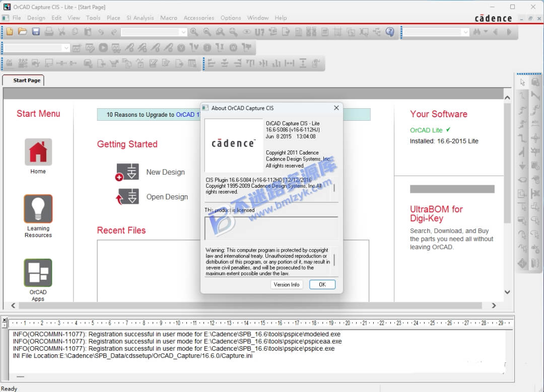Open the OrCAD Apps icon

pyautogui.click(x=38, y=273)
